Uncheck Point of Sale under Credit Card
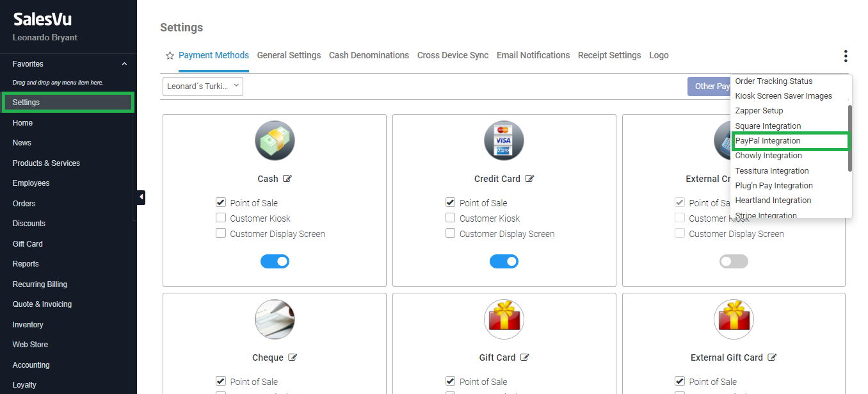Viewport: 868px width, 394px height. coord(451,202)
